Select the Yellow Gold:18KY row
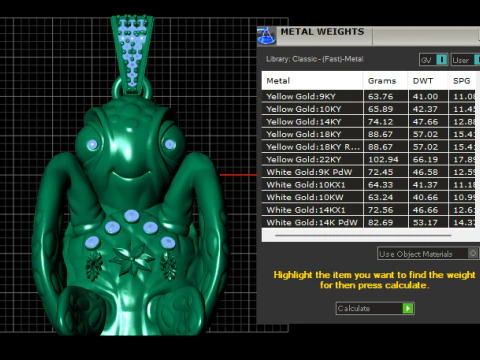Viewport: 480px width, 360px height. pos(368,134)
